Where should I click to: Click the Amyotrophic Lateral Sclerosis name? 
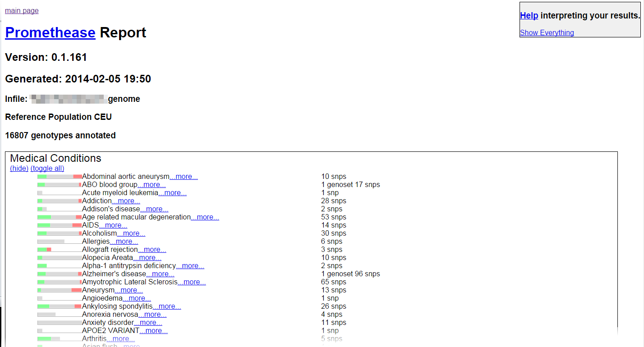130,282
